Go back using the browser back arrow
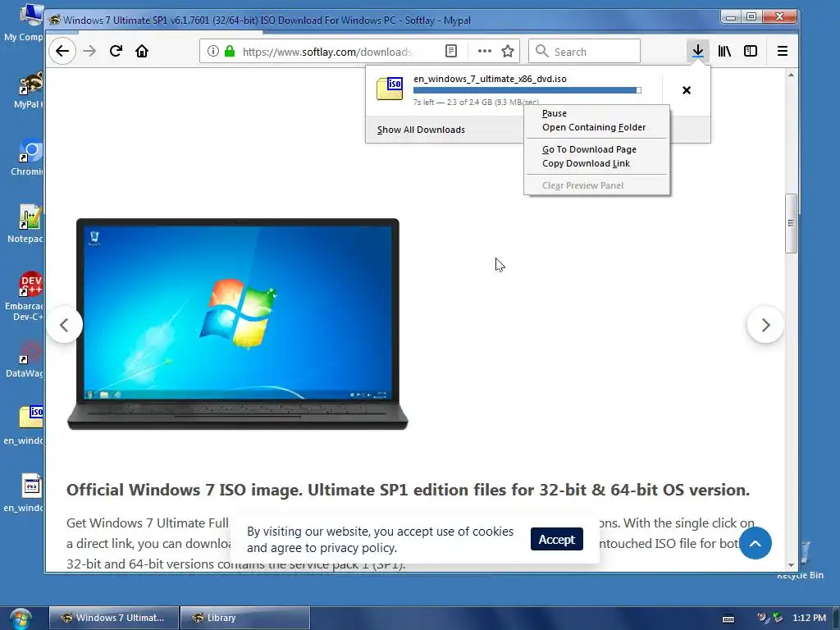This screenshot has width=840, height=630. click(x=62, y=52)
